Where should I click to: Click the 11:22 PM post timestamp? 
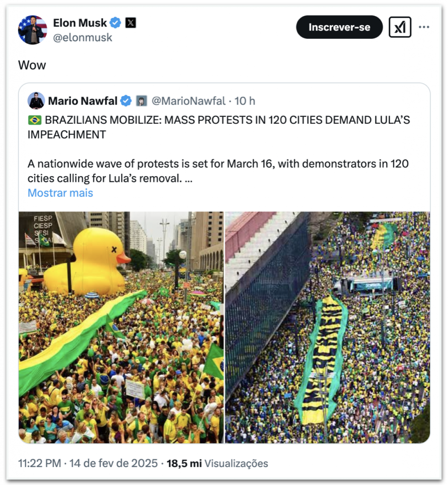pyautogui.click(x=40, y=463)
